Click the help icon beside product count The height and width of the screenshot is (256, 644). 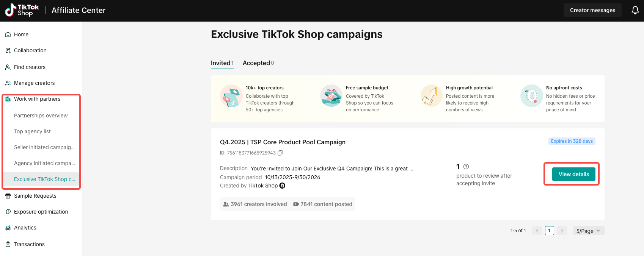[x=466, y=167]
